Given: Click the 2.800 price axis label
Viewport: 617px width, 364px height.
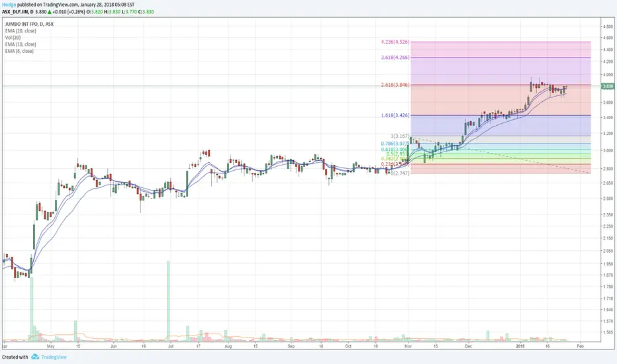Looking at the screenshot, I should coord(608,168).
